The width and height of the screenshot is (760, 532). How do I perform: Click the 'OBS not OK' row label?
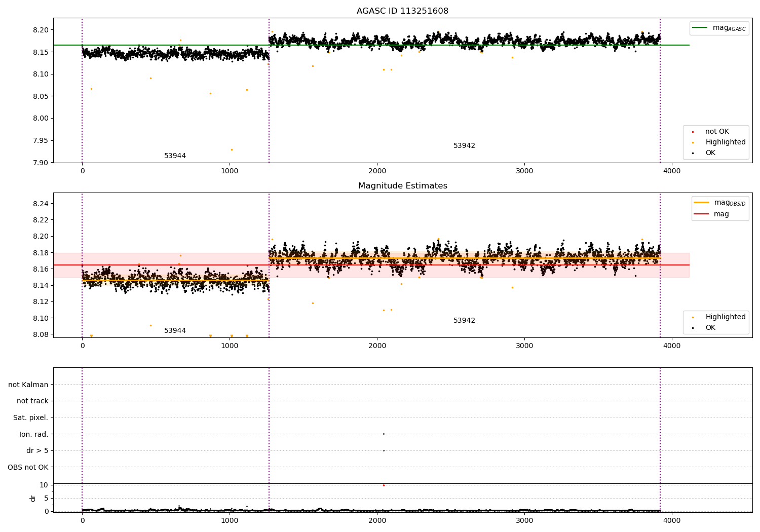(x=28, y=468)
